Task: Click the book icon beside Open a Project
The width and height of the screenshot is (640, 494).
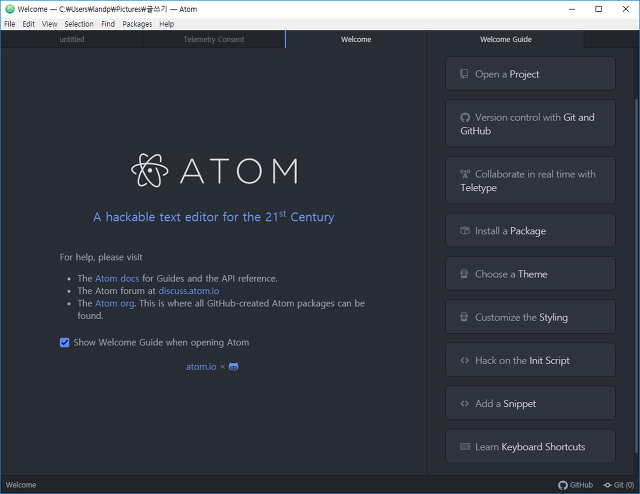Action: coord(464,74)
